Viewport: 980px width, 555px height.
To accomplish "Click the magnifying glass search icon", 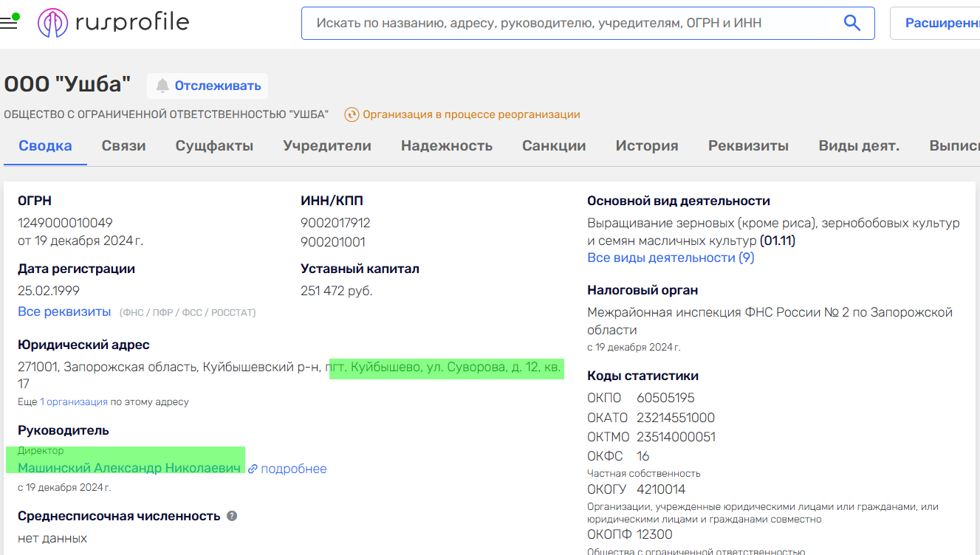I will point(851,23).
